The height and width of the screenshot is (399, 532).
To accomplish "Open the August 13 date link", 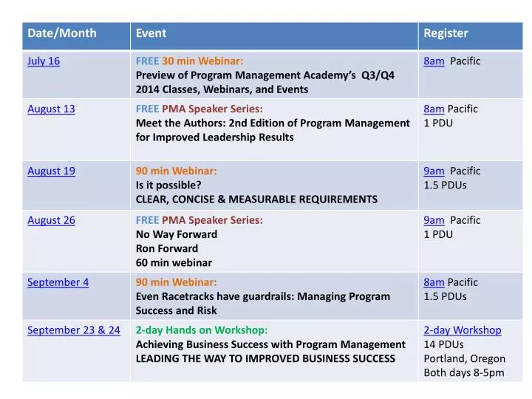I will (x=51, y=109).
